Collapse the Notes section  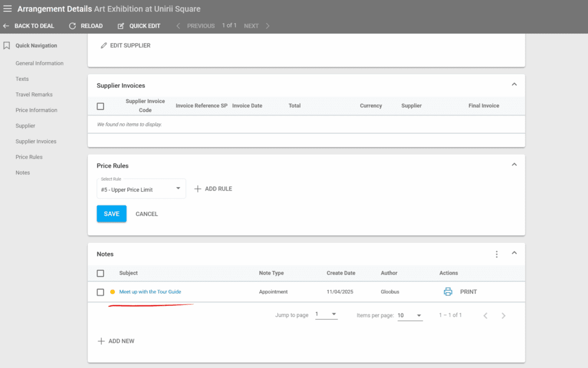(x=514, y=253)
